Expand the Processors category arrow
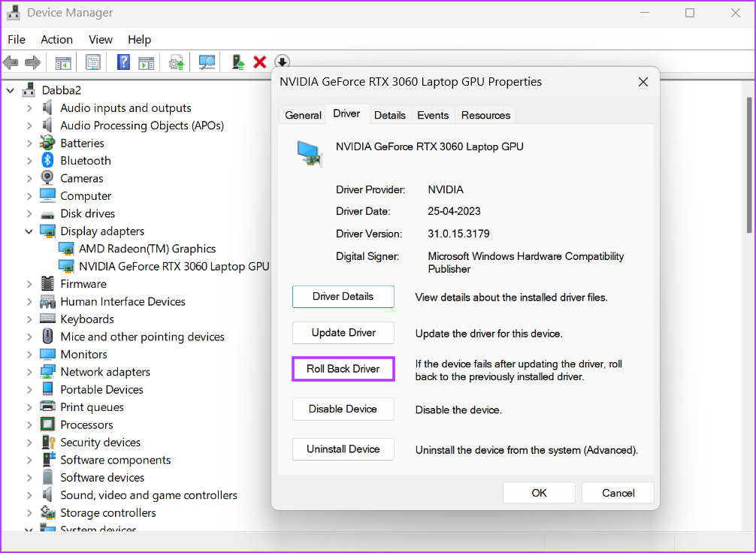This screenshot has width=756, height=553. click(29, 425)
